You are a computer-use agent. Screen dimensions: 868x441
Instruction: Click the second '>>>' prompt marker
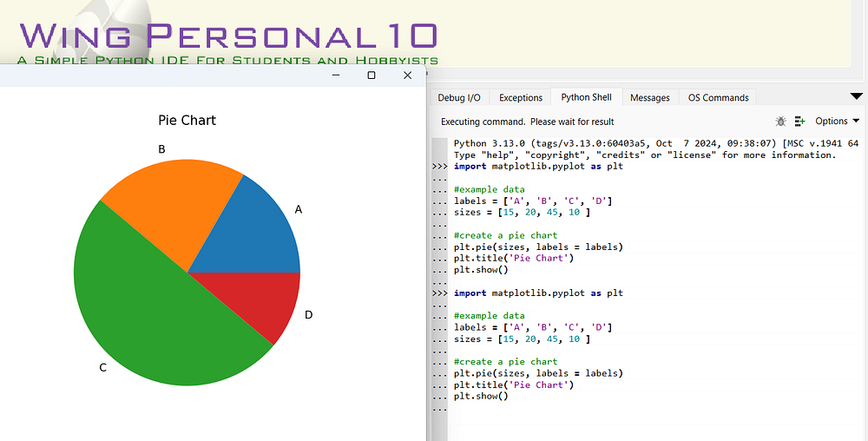pyautogui.click(x=439, y=293)
